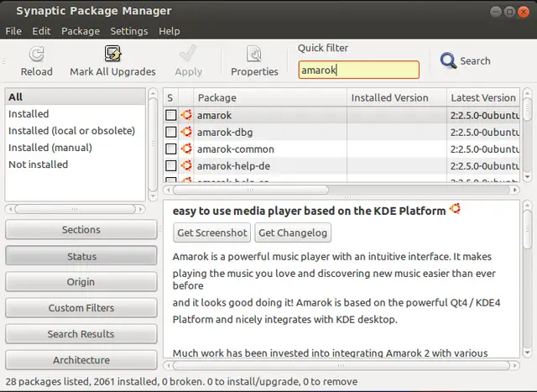The image size is (537, 392).
Task: Open the Package menu
Action: 81,31
